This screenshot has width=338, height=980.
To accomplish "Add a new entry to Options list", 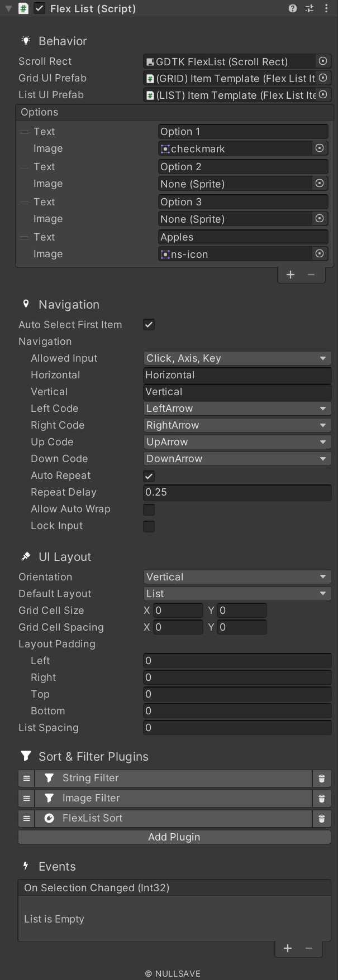I will click(291, 275).
